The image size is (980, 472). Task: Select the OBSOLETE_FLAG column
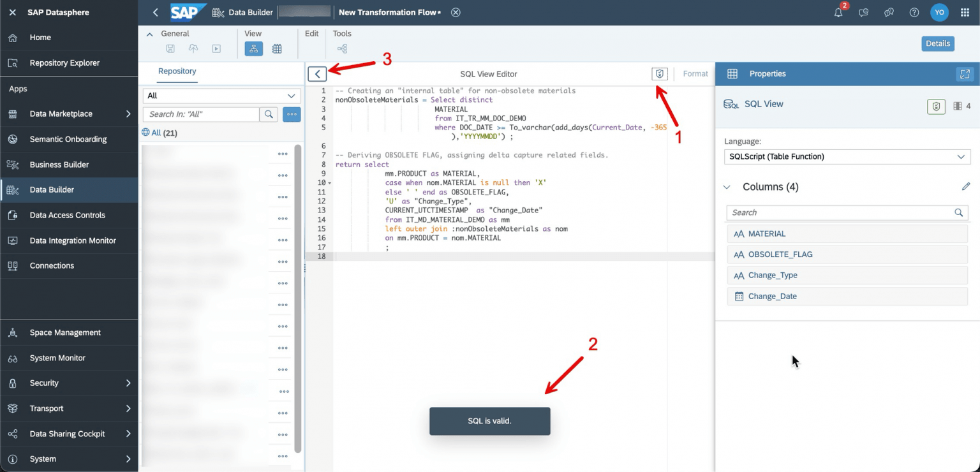(847, 254)
